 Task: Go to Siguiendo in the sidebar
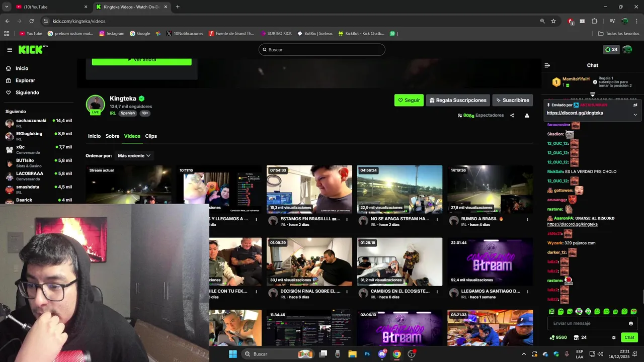point(27,93)
